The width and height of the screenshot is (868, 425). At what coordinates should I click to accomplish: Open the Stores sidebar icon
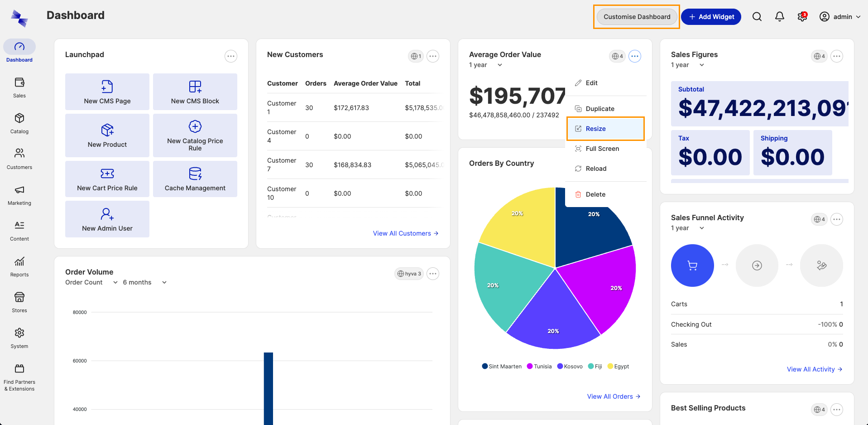(19, 302)
